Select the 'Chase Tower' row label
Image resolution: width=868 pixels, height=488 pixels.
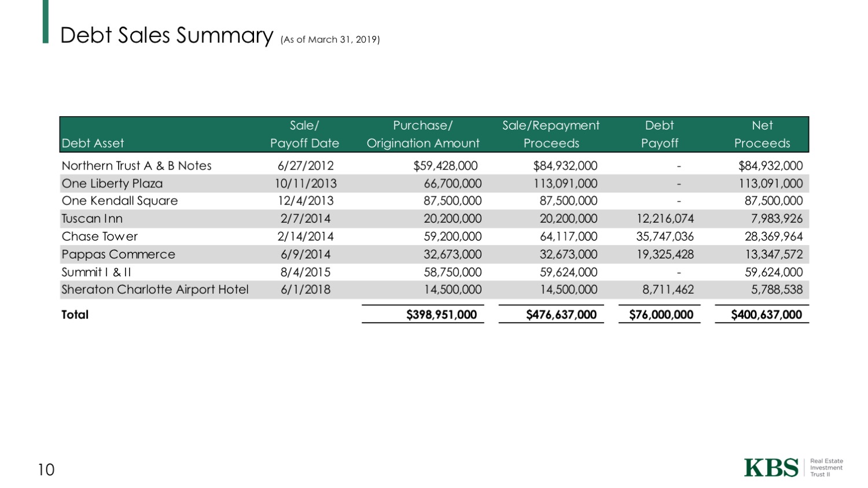[x=100, y=236]
